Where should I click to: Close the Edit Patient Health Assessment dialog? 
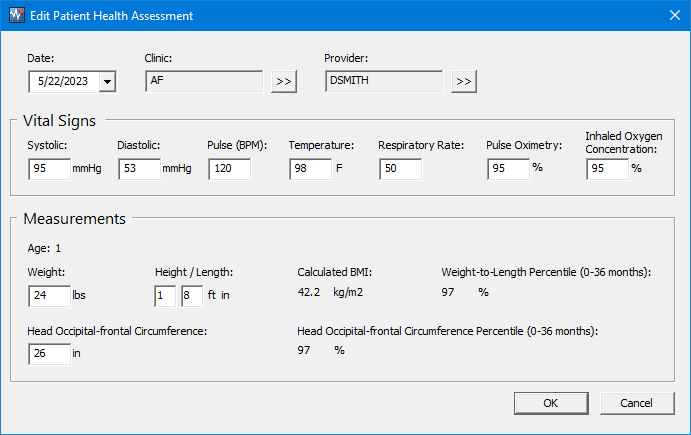point(675,15)
